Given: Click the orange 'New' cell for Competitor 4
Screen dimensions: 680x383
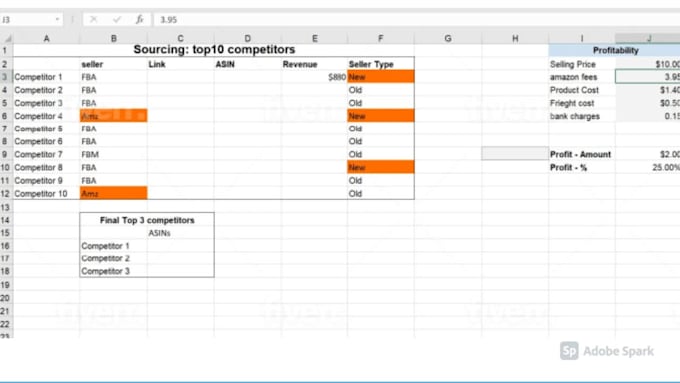Looking at the screenshot, I should 381,116.
